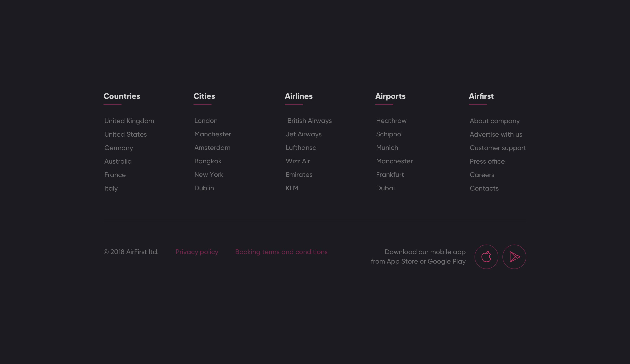Select Schiphol airport link

click(x=389, y=134)
